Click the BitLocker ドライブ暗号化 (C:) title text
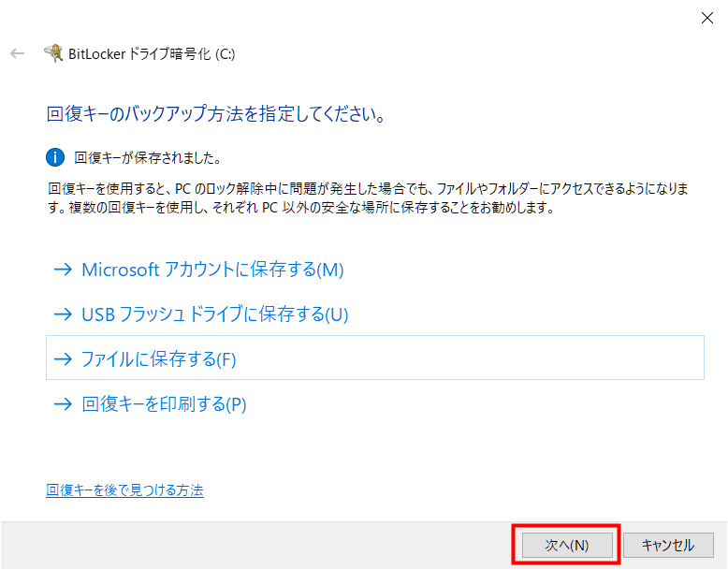The width and height of the screenshot is (728, 570). [152, 53]
